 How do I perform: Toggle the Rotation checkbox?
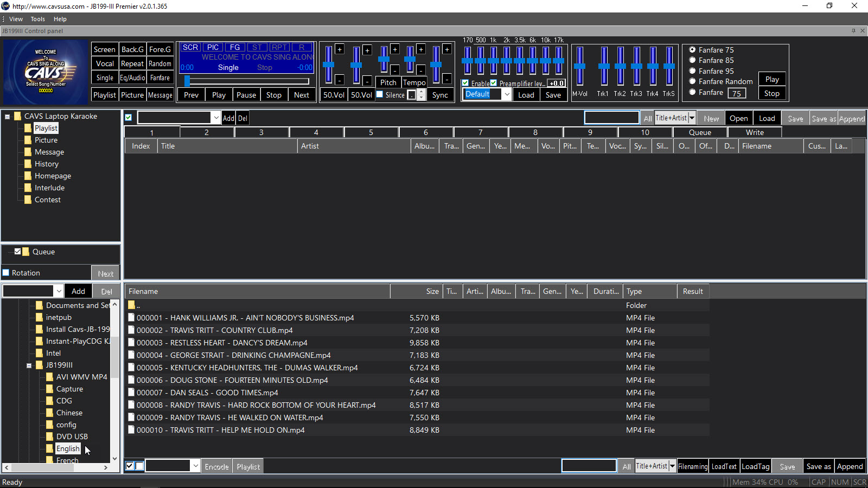pyautogui.click(x=6, y=273)
